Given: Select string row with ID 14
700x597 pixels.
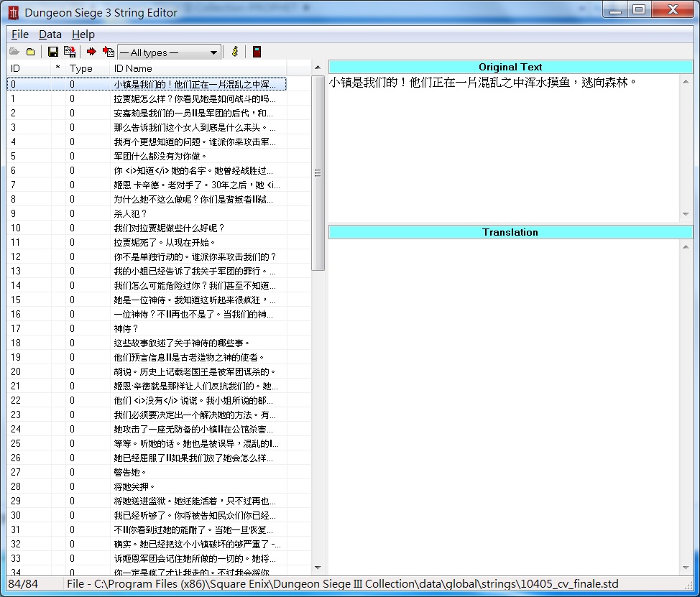Looking at the screenshot, I should point(147,285).
